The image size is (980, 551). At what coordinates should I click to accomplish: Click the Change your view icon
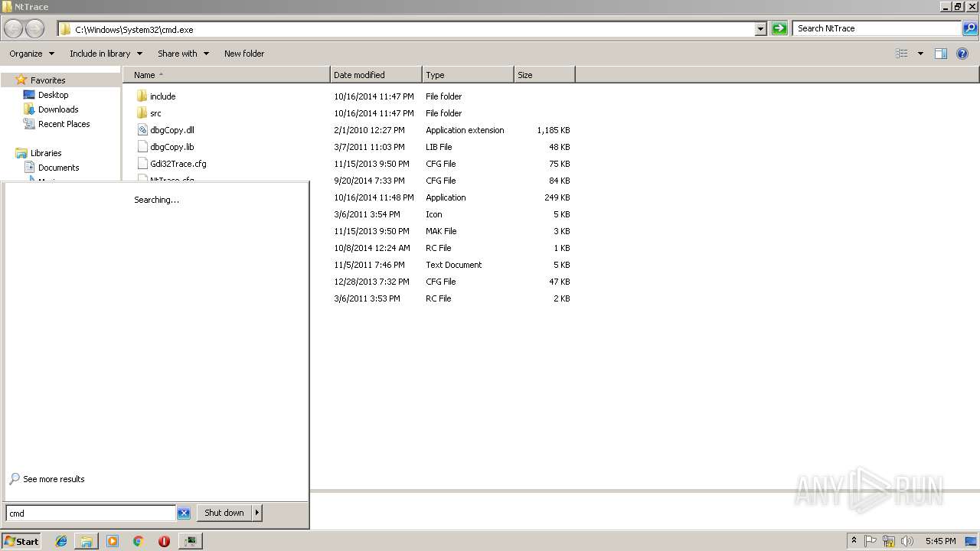click(x=902, y=54)
